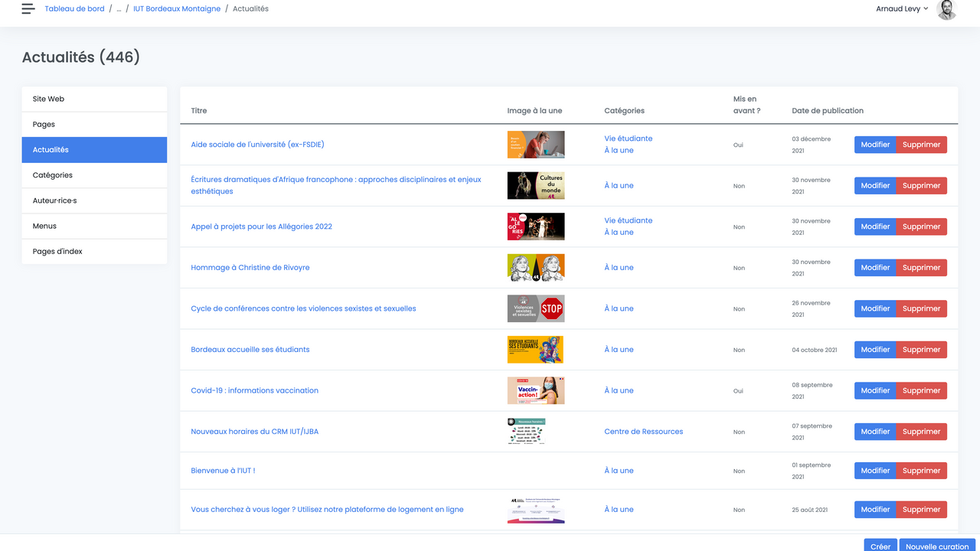Open the hamburger navigation menu

click(28, 9)
